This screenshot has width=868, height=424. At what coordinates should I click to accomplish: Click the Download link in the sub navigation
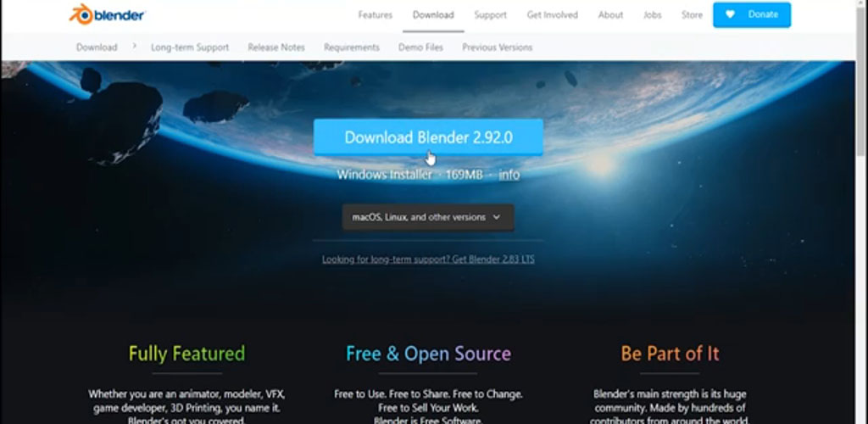97,47
